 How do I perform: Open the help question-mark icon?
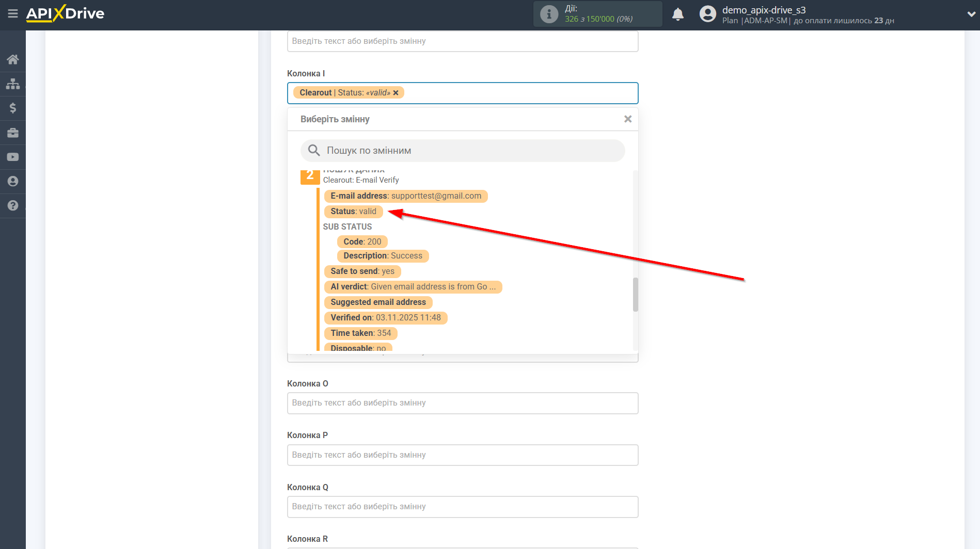click(x=13, y=205)
